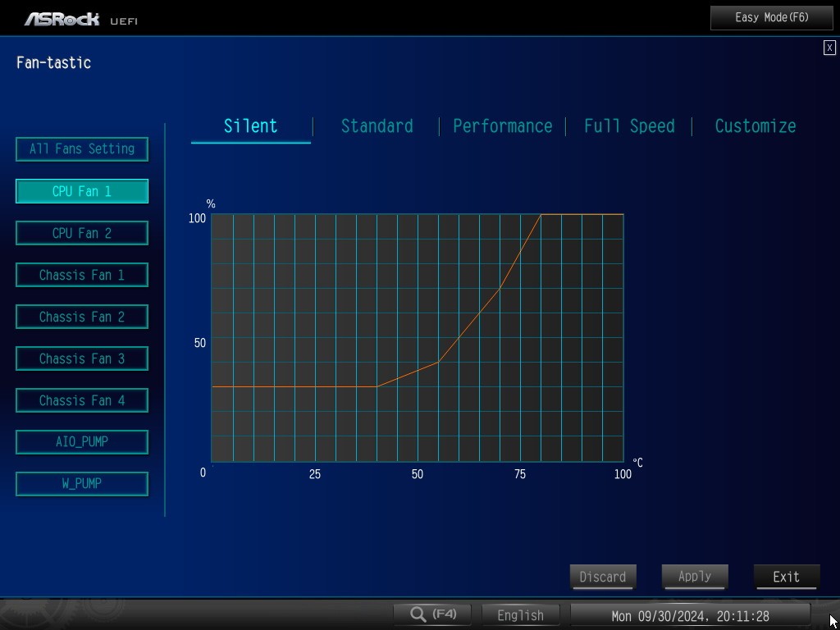Apply the fan settings
The width and height of the screenshot is (840, 630).
[x=694, y=577]
